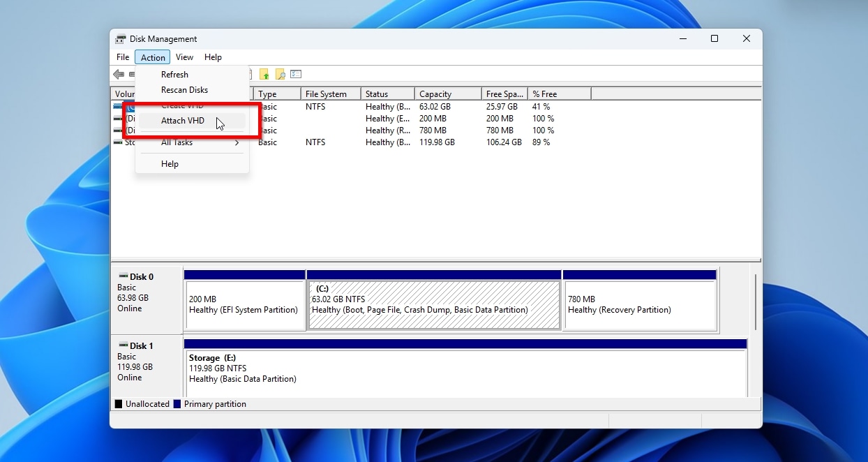Click NTFS cell in the 63.02 GB row

tap(315, 107)
